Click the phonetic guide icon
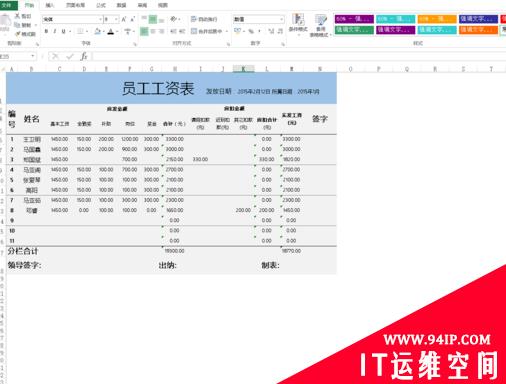The image size is (506, 384). coord(128,31)
